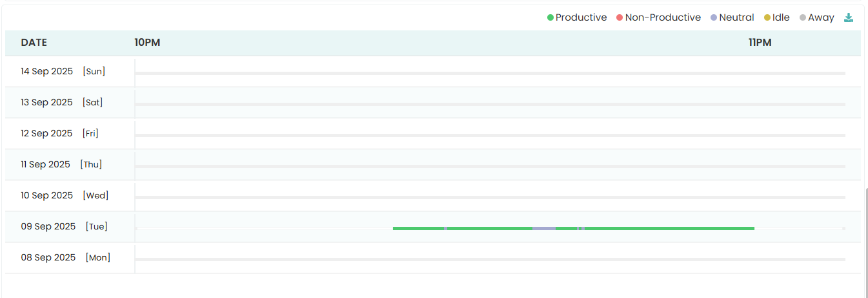Click the 11PM time header
This screenshot has width=868, height=298.
point(760,43)
